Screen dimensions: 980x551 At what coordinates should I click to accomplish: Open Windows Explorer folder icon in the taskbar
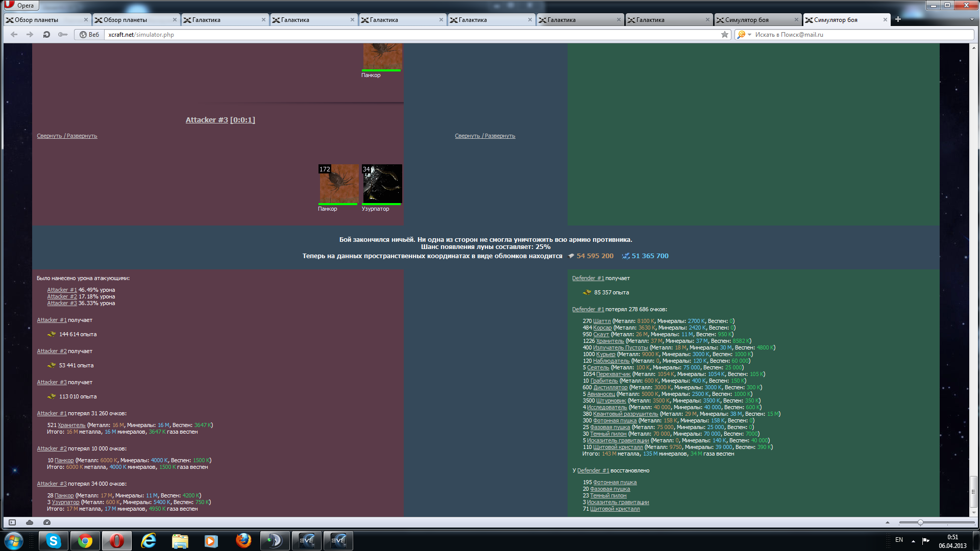pos(180,541)
